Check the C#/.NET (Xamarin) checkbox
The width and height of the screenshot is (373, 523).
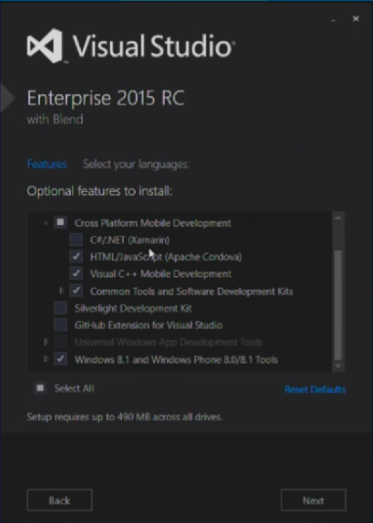pos(76,239)
